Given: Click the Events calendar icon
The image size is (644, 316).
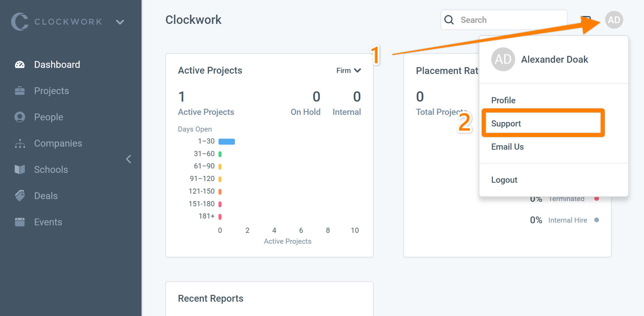Looking at the screenshot, I should coord(20,222).
